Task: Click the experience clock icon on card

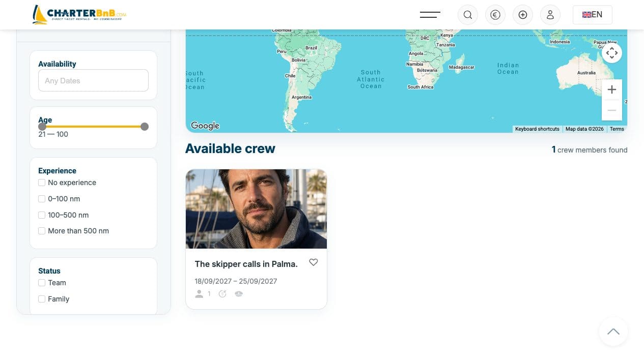Action: (222, 294)
